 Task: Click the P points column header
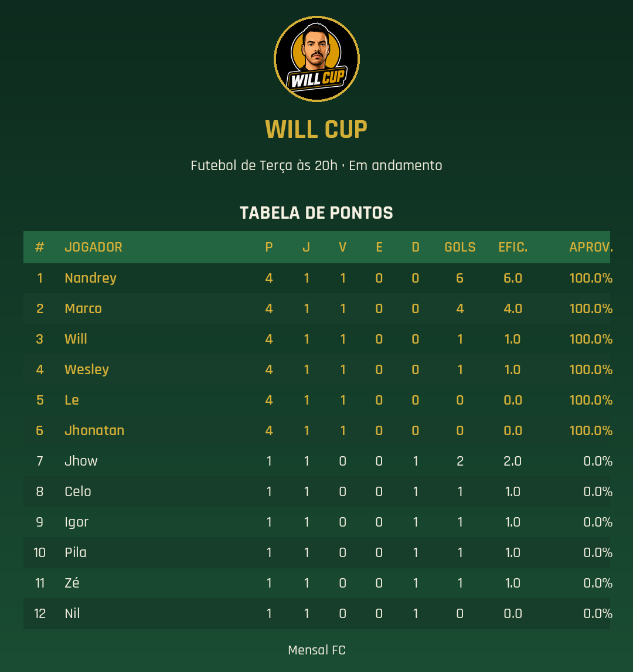(269, 247)
